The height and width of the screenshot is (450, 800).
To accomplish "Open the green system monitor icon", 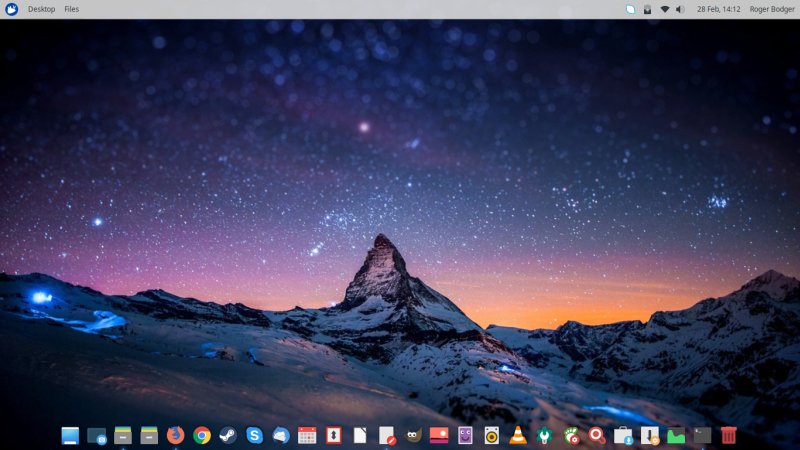I will (x=676, y=435).
